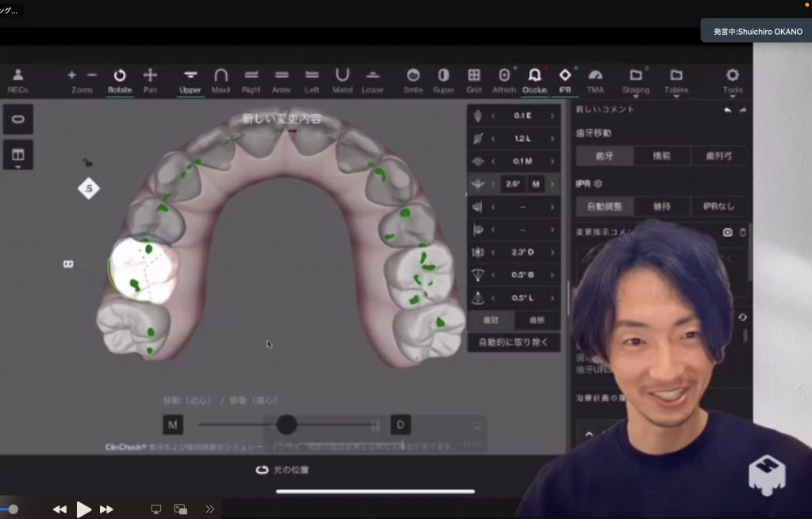Increase the 0.1 E extrusion value
The height and width of the screenshot is (519, 812).
(553, 116)
